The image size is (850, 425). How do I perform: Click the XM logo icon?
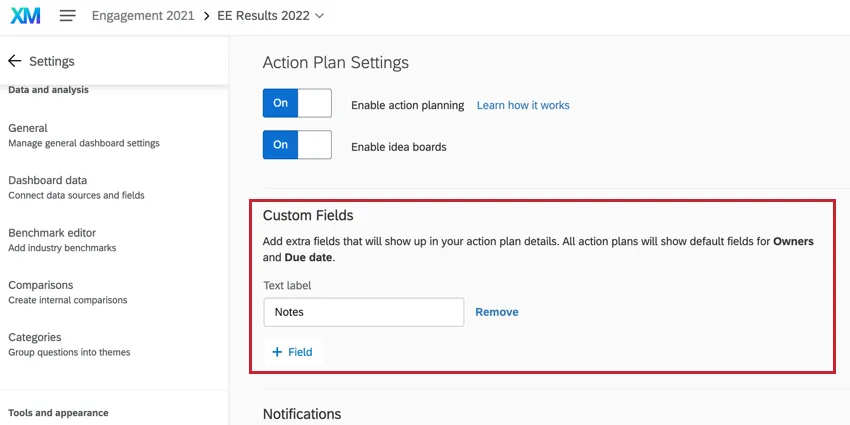click(26, 16)
